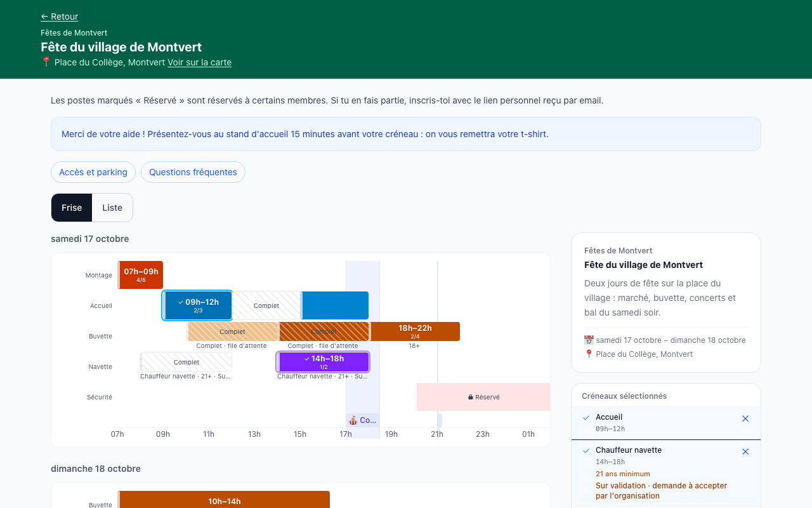Click the checkmark beside Accueil in sidebar
Screen dimensions: 812x508
pos(586,417)
